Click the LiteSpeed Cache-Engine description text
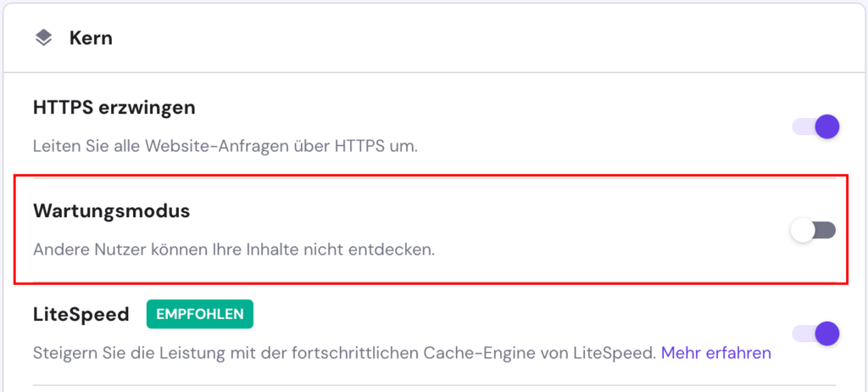868x392 pixels. [344, 352]
